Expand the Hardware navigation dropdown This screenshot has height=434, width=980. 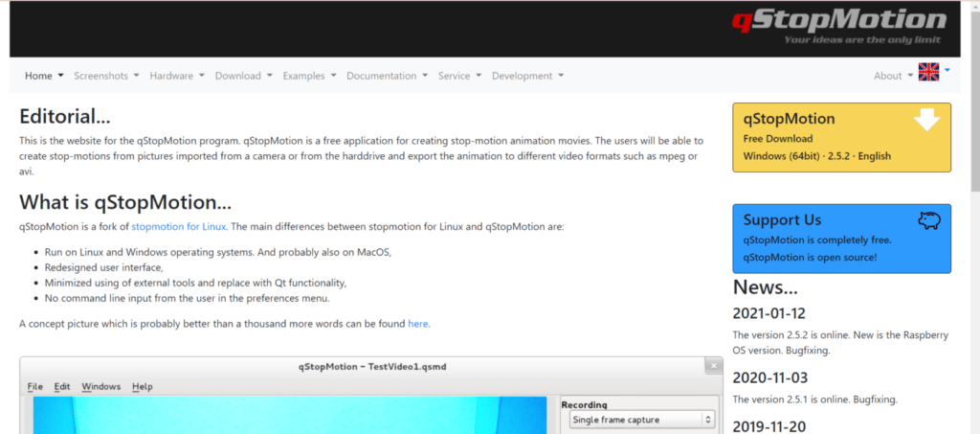point(177,76)
